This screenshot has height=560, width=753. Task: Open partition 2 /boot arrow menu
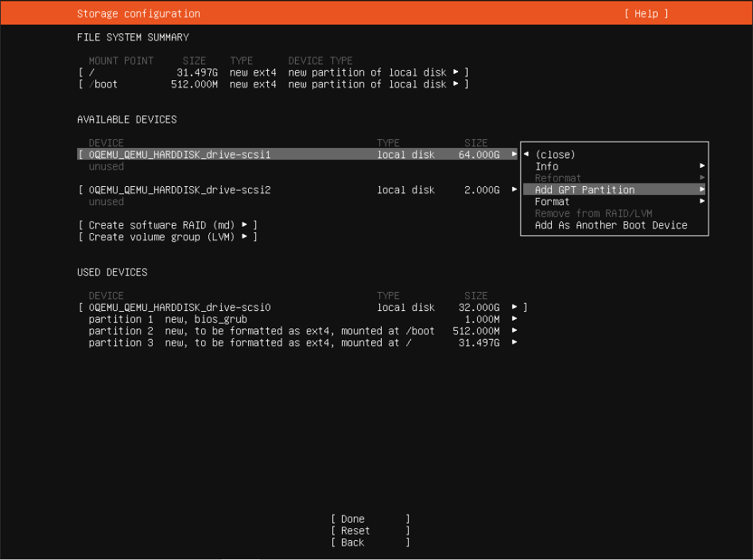[515, 331]
